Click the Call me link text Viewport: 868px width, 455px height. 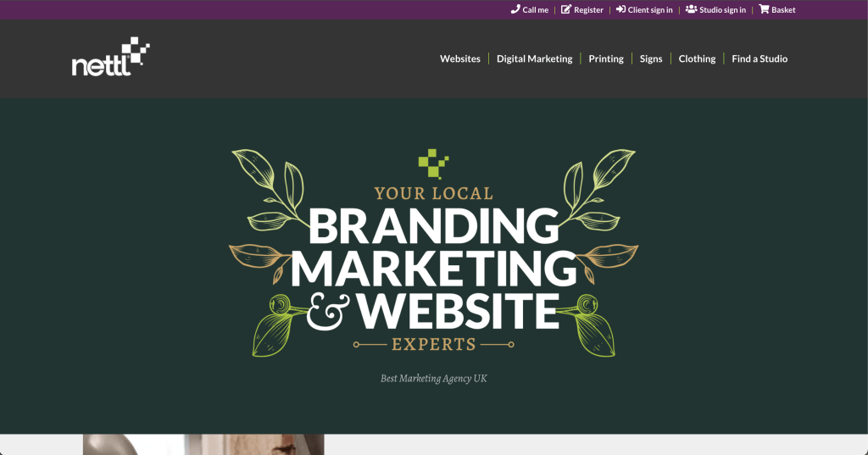pos(536,10)
